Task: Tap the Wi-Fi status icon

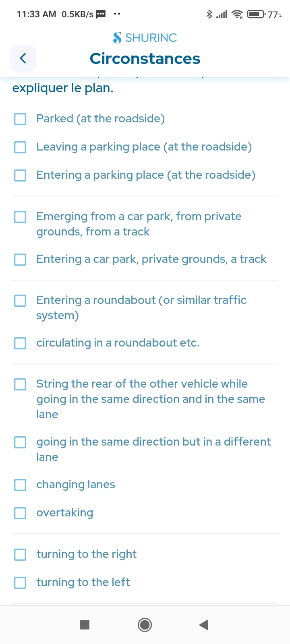Action: (x=238, y=14)
